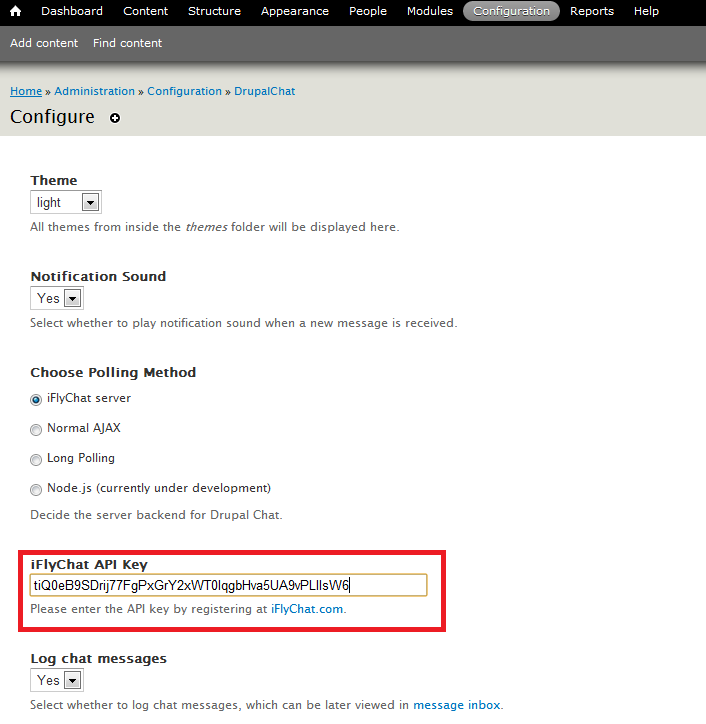
Task: Click the Theme field label
Action: pyautogui.click(x=54, y=180)
